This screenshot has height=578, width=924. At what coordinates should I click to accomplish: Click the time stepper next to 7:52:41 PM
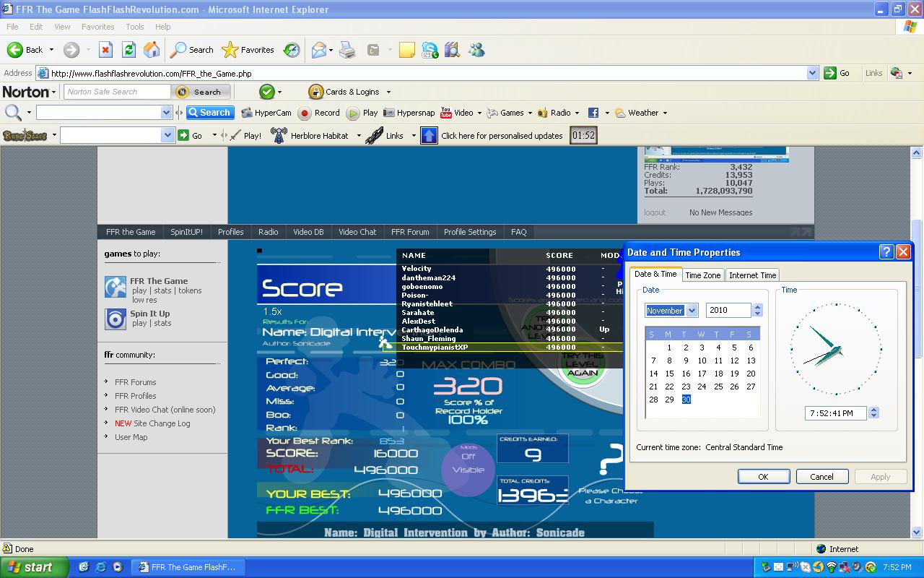click(873, 413)
